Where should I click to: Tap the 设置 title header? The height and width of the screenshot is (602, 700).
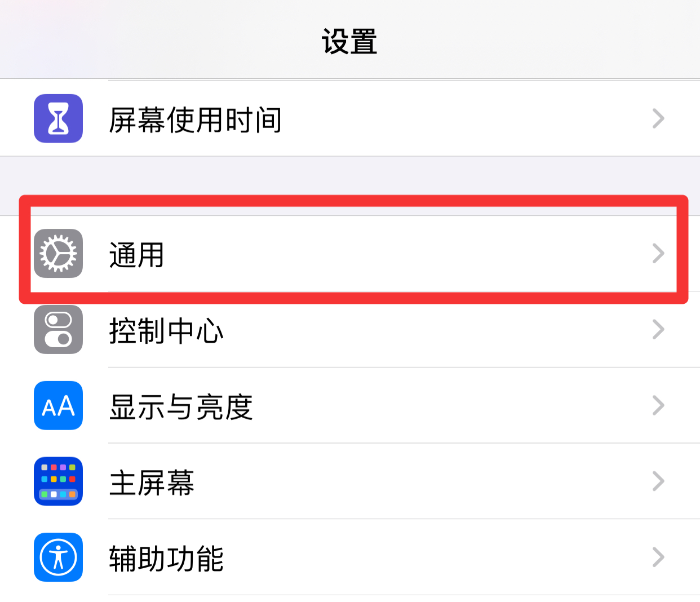(349, 42)
